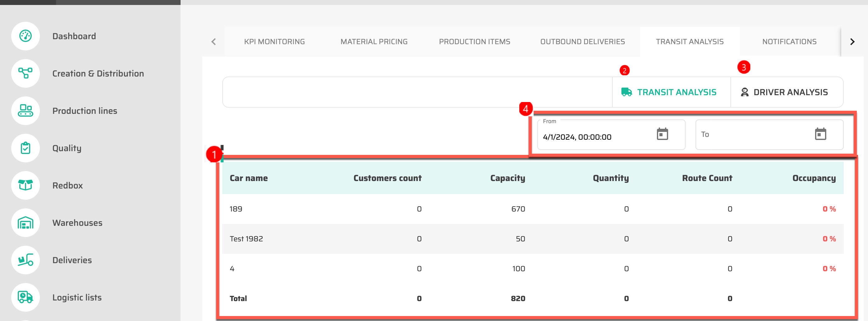This screenshot has height=321, width=868.
Task: Click the Quality clipboard icon
Action: pyautogui.click(x=26, y=148)
